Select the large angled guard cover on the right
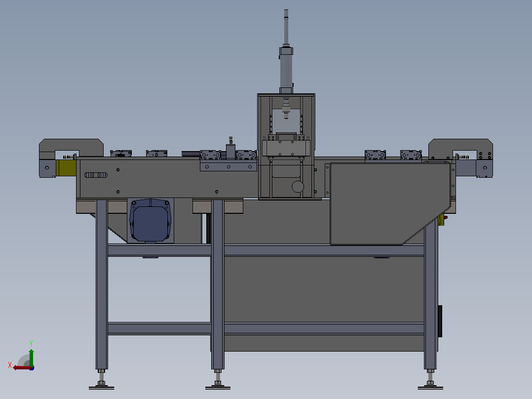The width and height of the screenshot is (532, 399). (390, 203)
